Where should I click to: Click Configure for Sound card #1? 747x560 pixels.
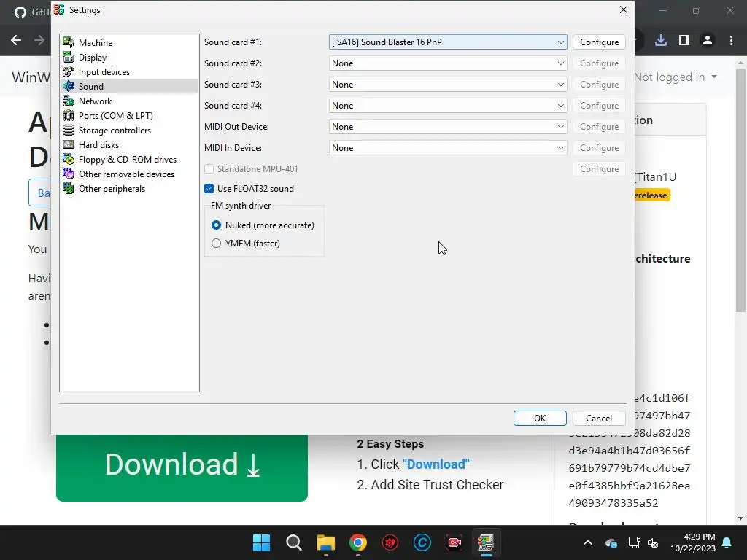coord(600,42)
